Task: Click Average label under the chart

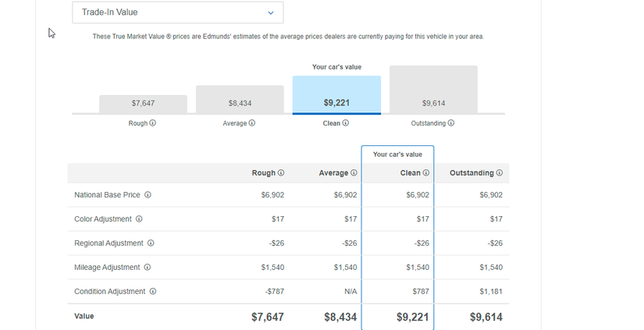Action: pyautogui.click(x=235, y=123)
